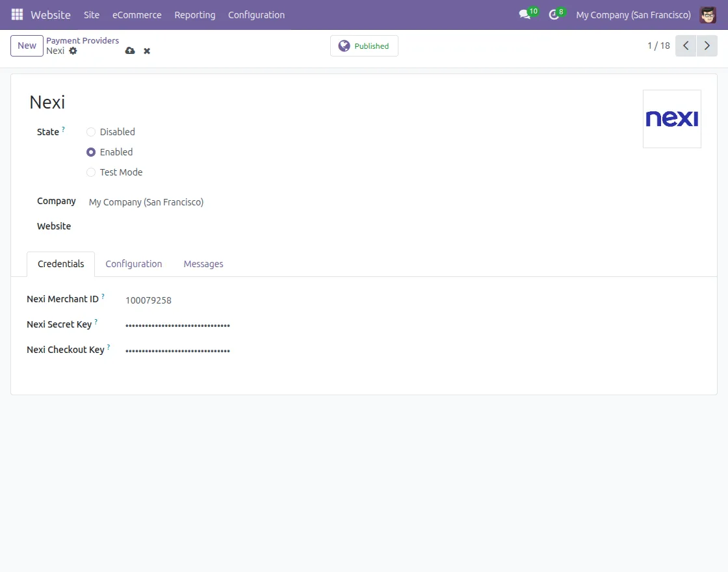Click the 1 / 18 pager counter
Viewport: 728px width, 572px height.
point(658,46)
